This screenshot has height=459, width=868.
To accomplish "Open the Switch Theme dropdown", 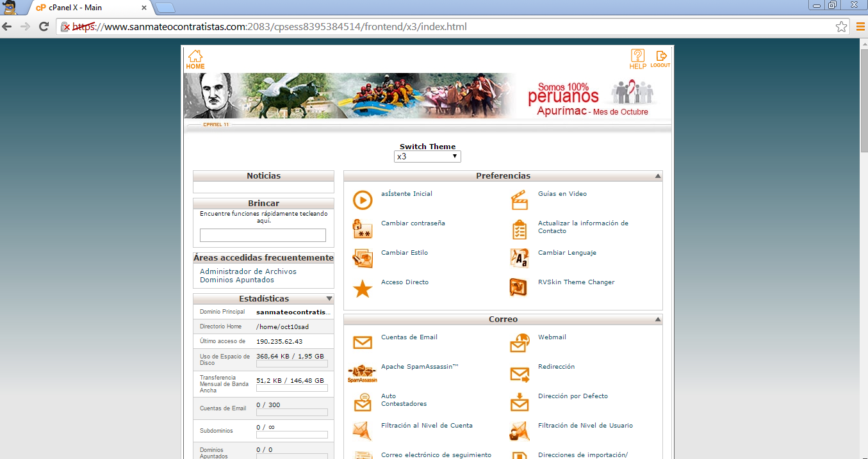I will click(427, 156).
